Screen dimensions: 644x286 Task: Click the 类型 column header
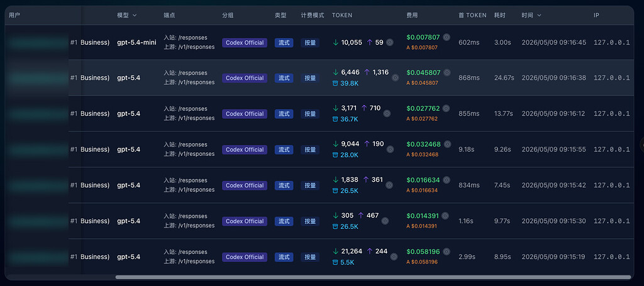(281, 15)
